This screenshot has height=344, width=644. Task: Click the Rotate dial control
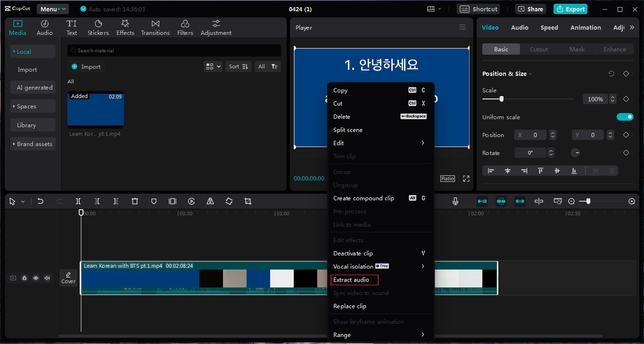[x=576, y=153]
